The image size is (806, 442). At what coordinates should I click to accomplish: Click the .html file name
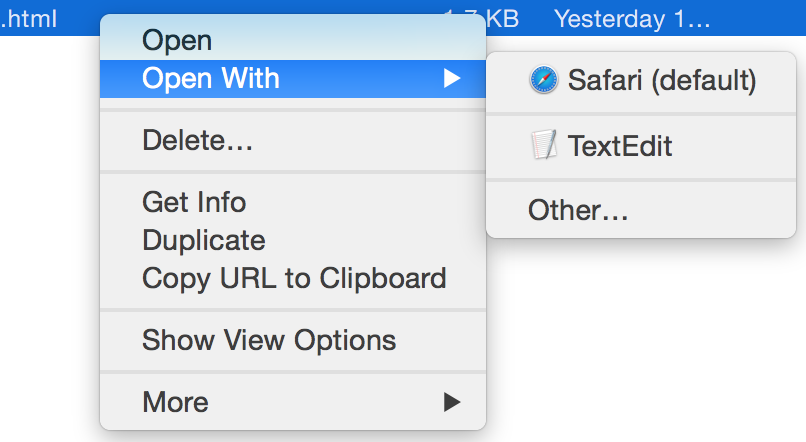click(x=28, y=18)
